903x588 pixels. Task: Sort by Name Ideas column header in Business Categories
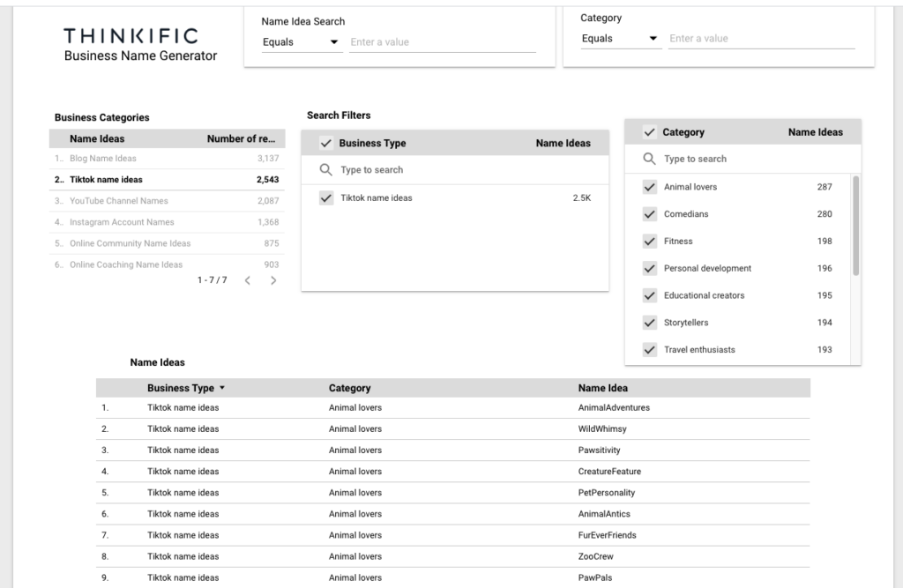click(97, 138)
